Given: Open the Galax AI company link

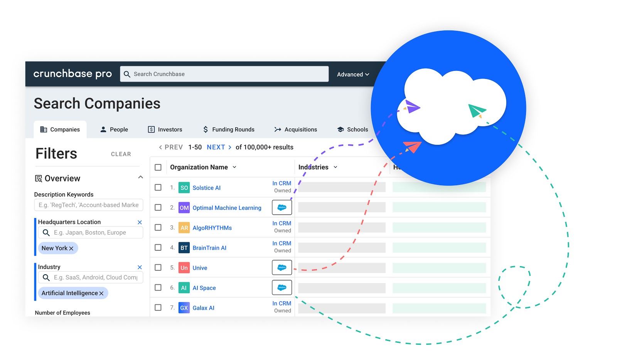Looking at the screenshot, I should [204, 308].
